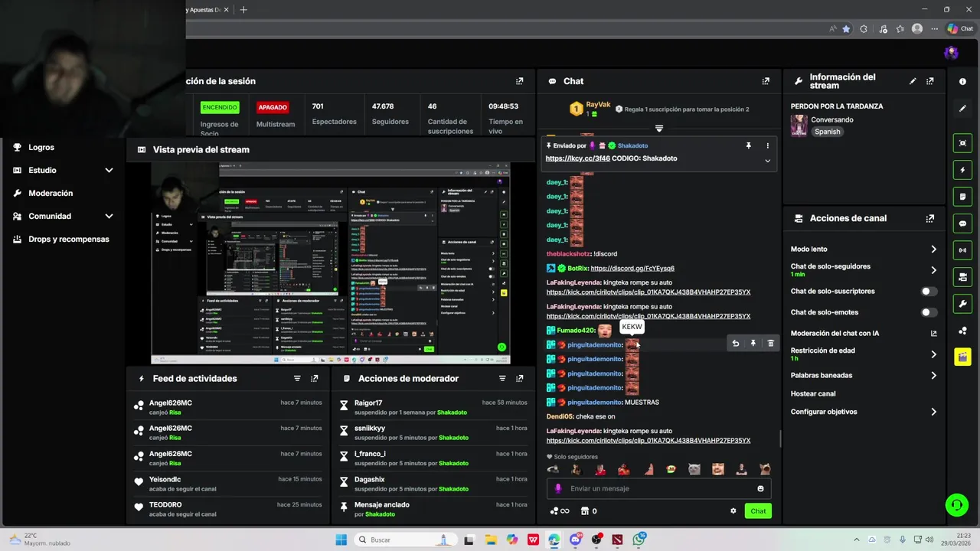The height and width of the screenshot is (551, 980).
Task: Jump to latest chat messages arrow
Action: tap(658, 129)
